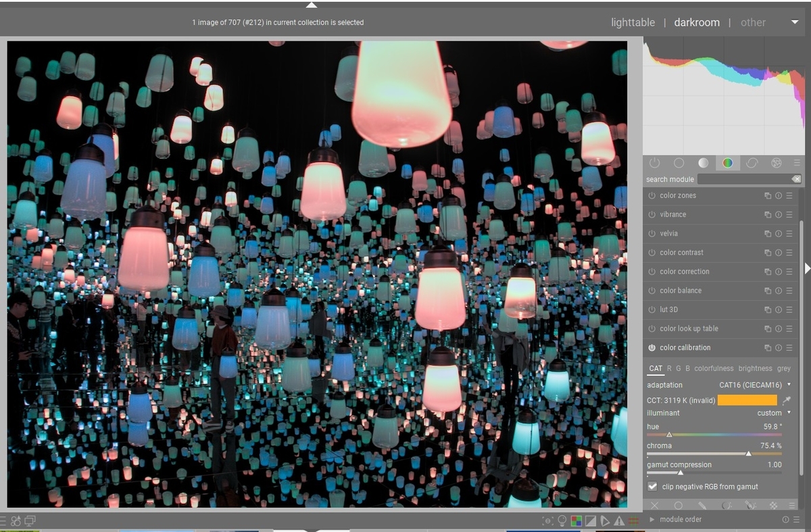Image resolution: width=811 pixels, height=532 pixels.
Task: Switch to the B channel tab
Action: click(x=688, y=368)
